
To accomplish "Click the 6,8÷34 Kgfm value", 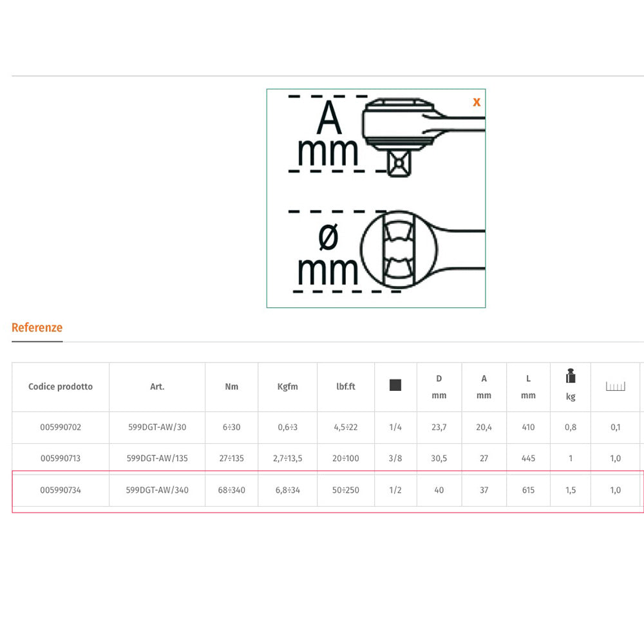I will (287, 490).
